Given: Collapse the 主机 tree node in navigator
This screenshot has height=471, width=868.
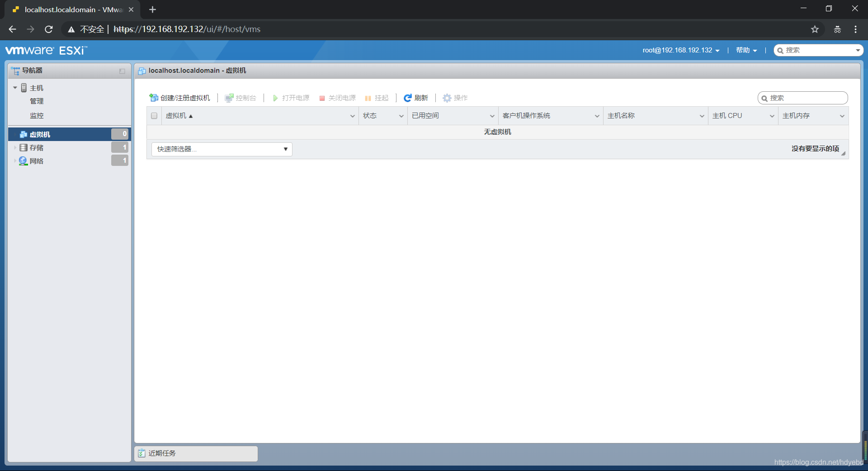Looking at the screenshot, I should pyautogui.click(x=15, y=88).
